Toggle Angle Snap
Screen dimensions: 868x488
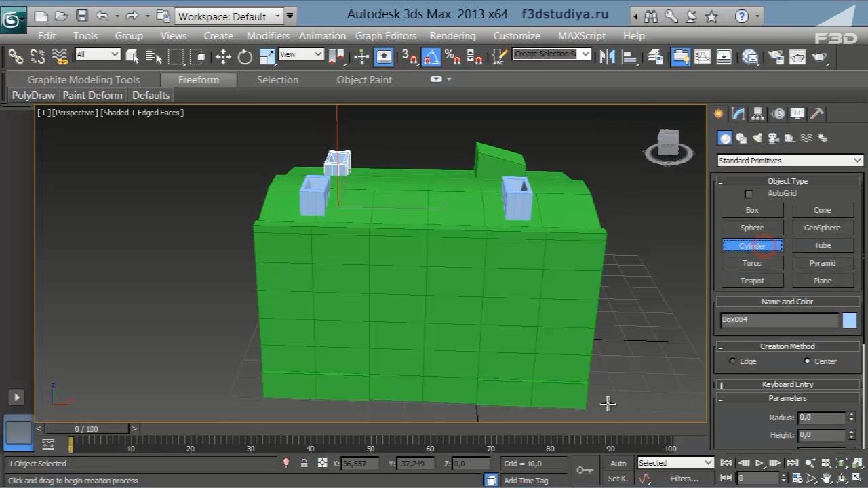pos(431,57)
